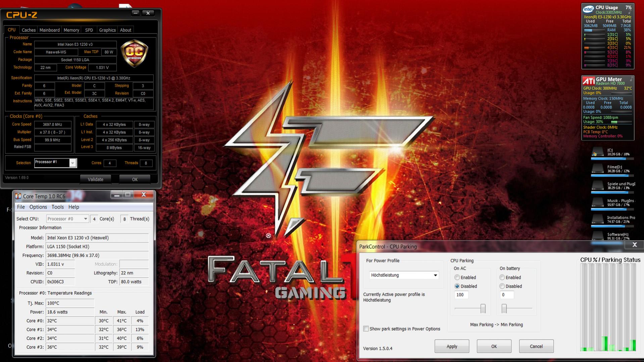Click the Xeon(R) E3-1230 v3 3.30GHz gadget text

point(607,17)
